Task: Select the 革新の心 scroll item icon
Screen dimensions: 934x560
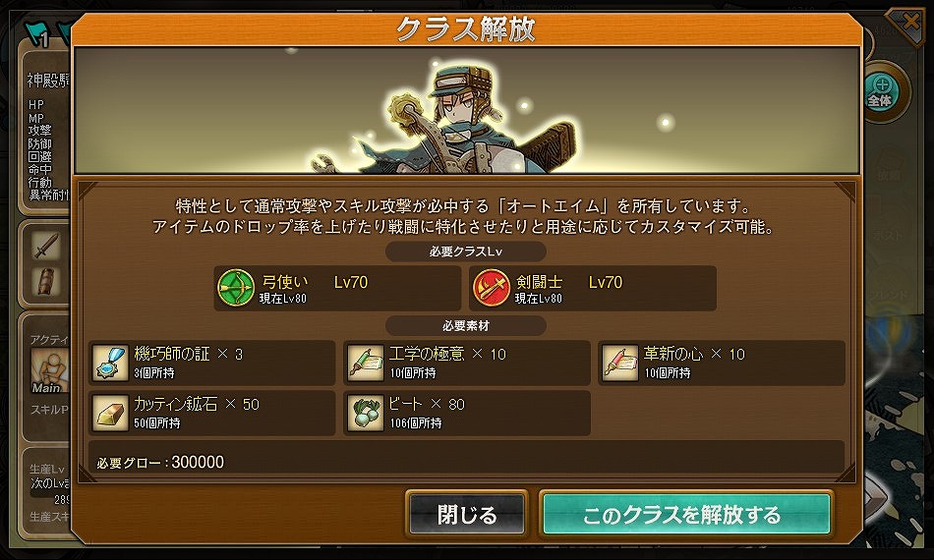Action: pos(620,364)
